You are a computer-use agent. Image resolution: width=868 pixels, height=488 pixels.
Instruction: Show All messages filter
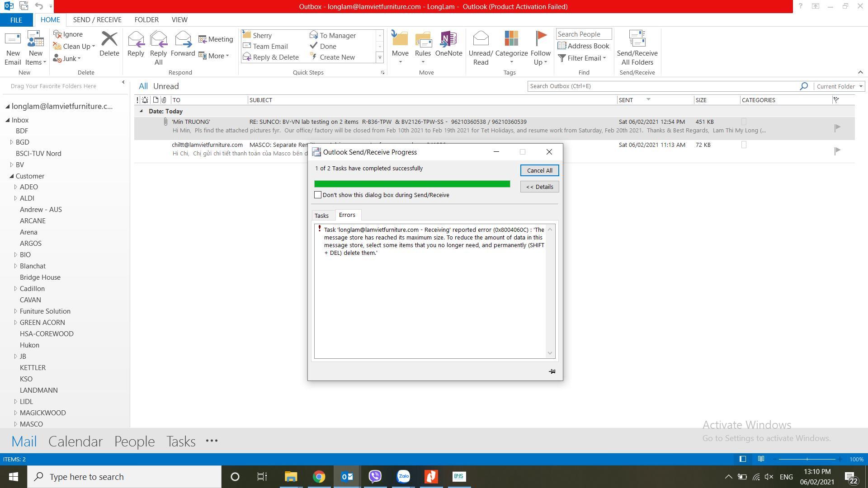pyautogui.click(x=143, y=86)
